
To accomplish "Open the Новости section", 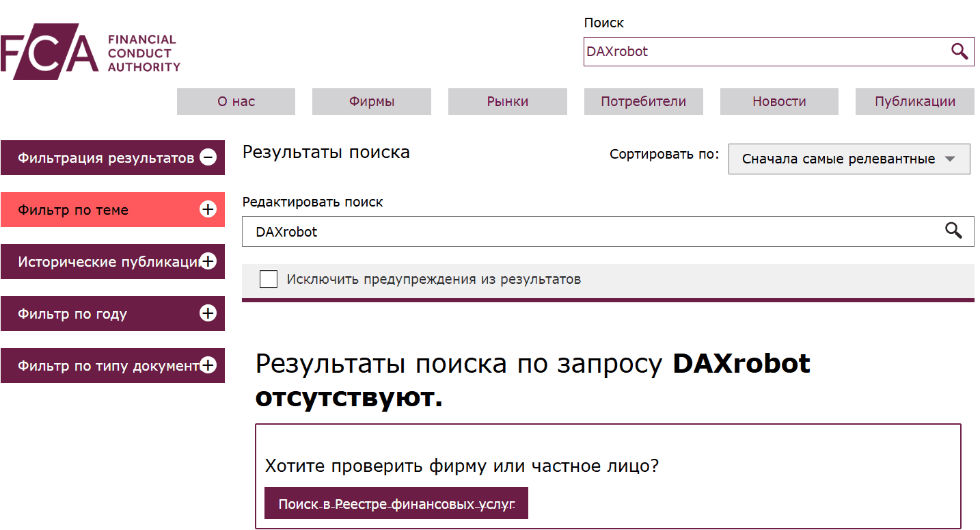I will click(x=778, y=101).
